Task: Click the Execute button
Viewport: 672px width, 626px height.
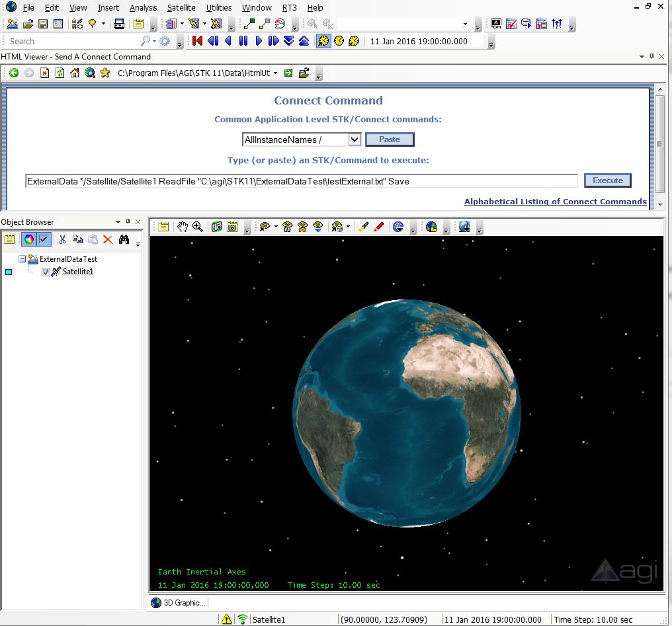Action: (607, 180)
